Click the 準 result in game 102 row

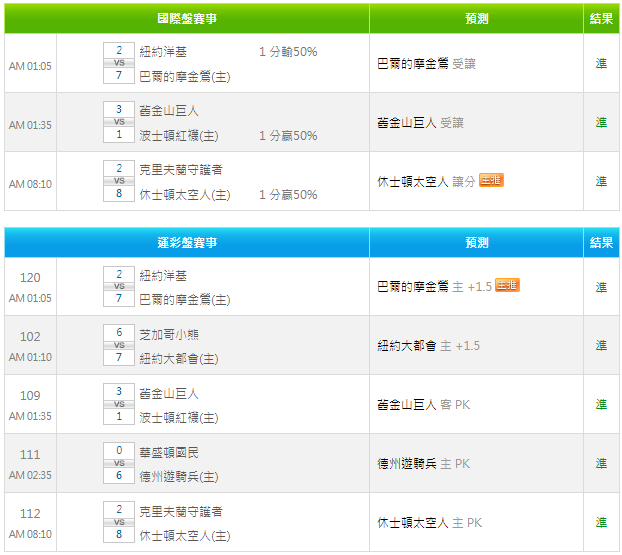[601, 346]
